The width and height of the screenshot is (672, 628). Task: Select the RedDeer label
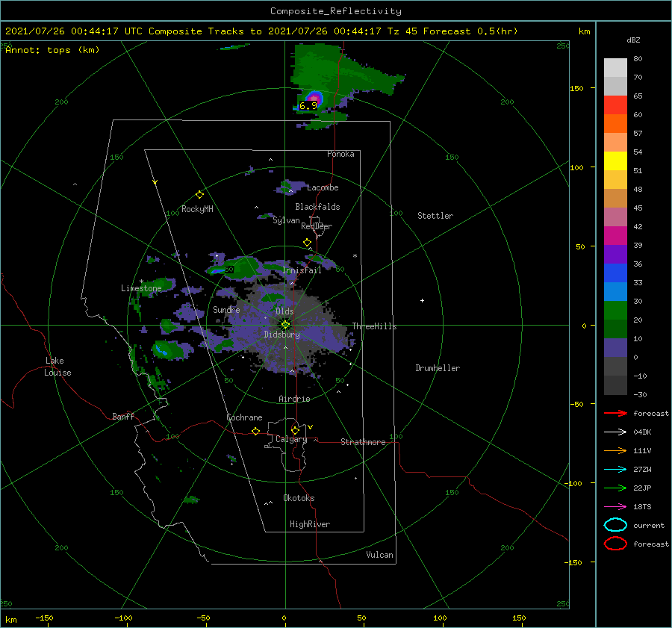click(x=317, y=226)
